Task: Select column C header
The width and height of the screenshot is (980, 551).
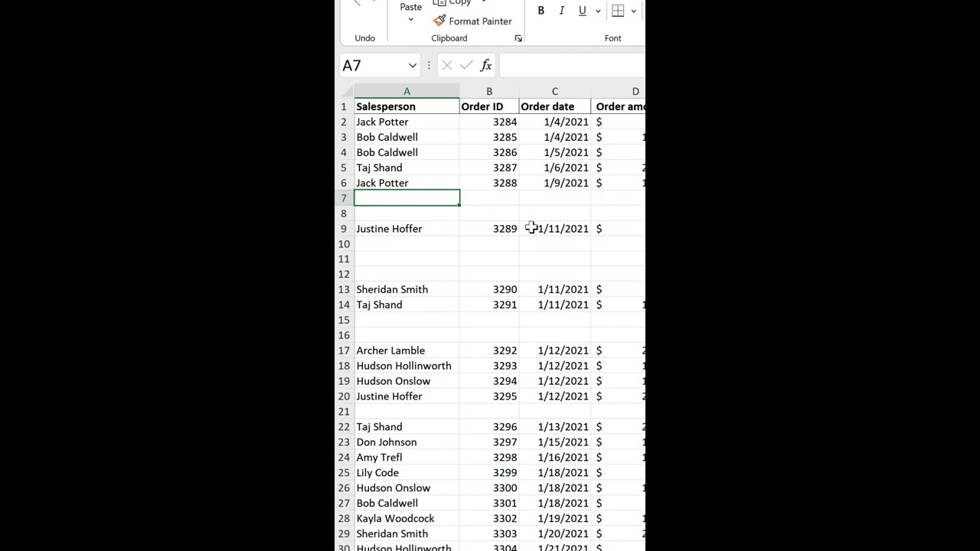Action: 555,92
